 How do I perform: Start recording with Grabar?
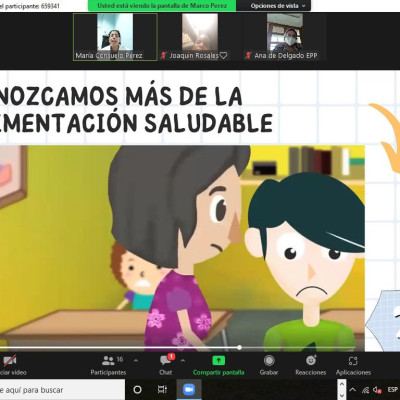(x=269, y=365)
